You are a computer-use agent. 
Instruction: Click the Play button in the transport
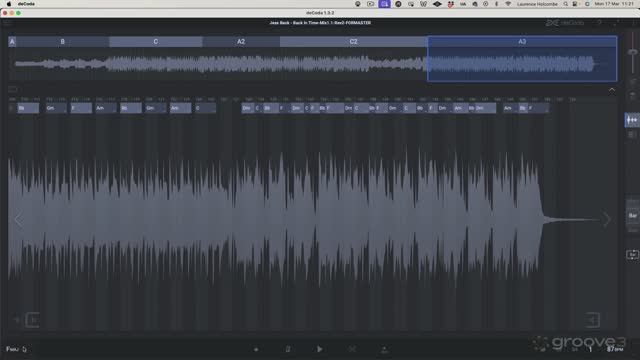[320, 349]
